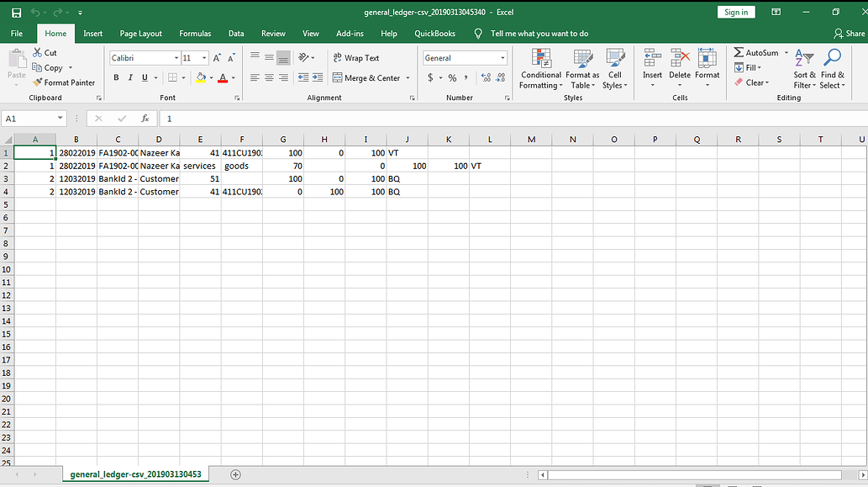Apply bold formatting to selected cell
The width and height of the screenshot is (868, 487).
[116, 77]
